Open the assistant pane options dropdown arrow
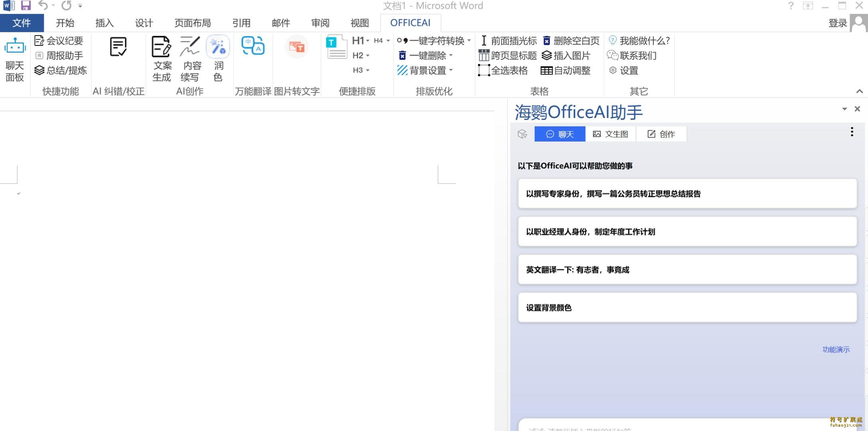The image size is (868, 431). pyautogui.click(x=844, y=109)
